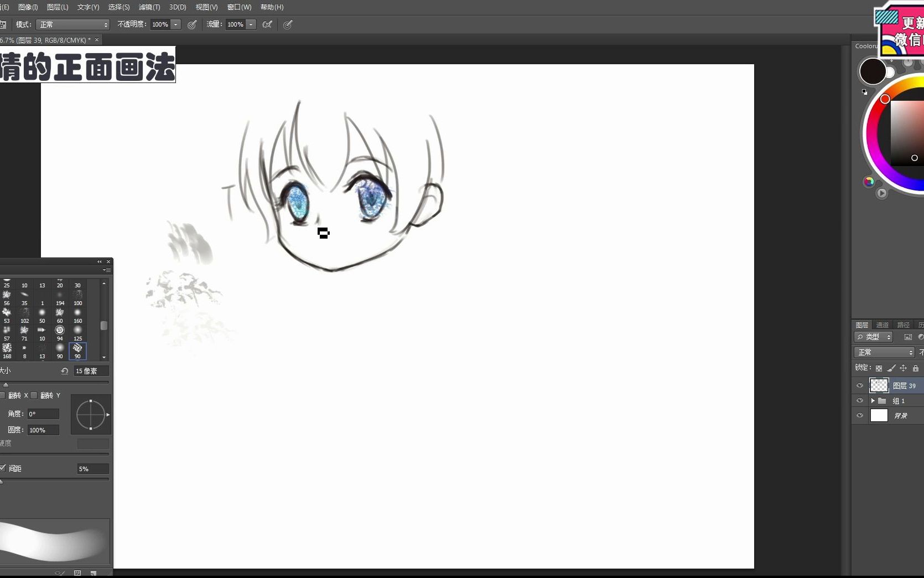Click the 圆度 roundness input field
The height and width of the screenshot is (578, 924).
click(x=43, y=430)
